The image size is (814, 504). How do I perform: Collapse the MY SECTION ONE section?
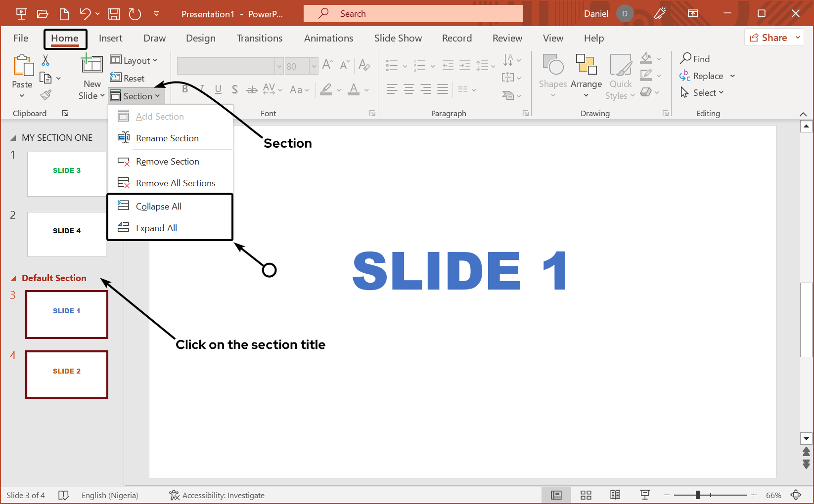(x=13, y=138)
